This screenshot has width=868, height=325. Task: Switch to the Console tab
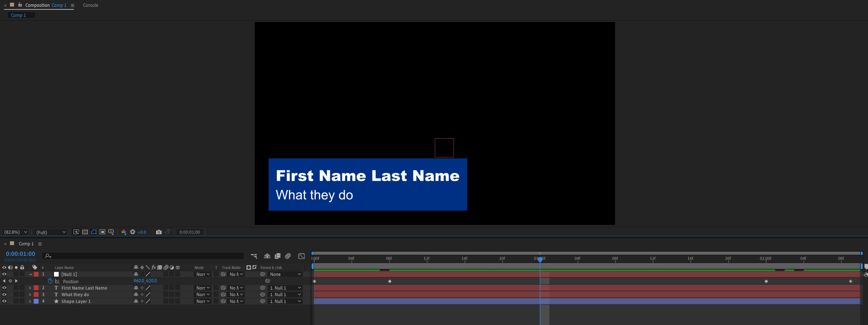point(90,5)
